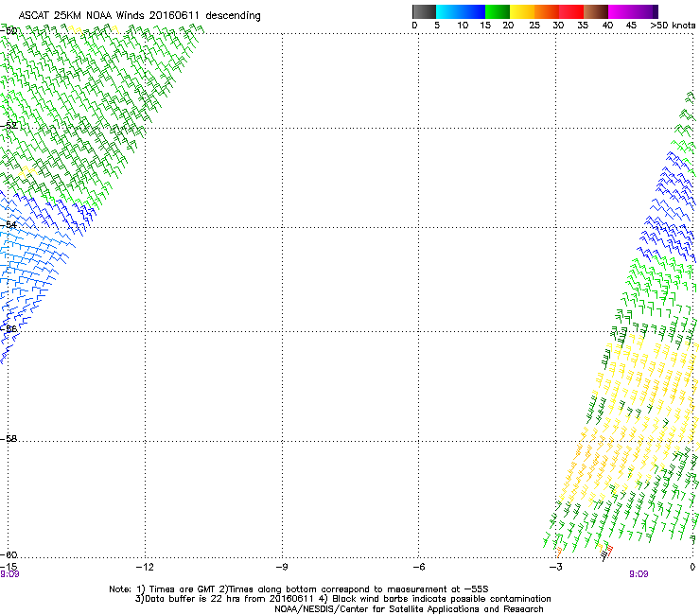This screenshot has height=615, width=700.
Task: Click the legend label "20"
Action: pos(508,26)
